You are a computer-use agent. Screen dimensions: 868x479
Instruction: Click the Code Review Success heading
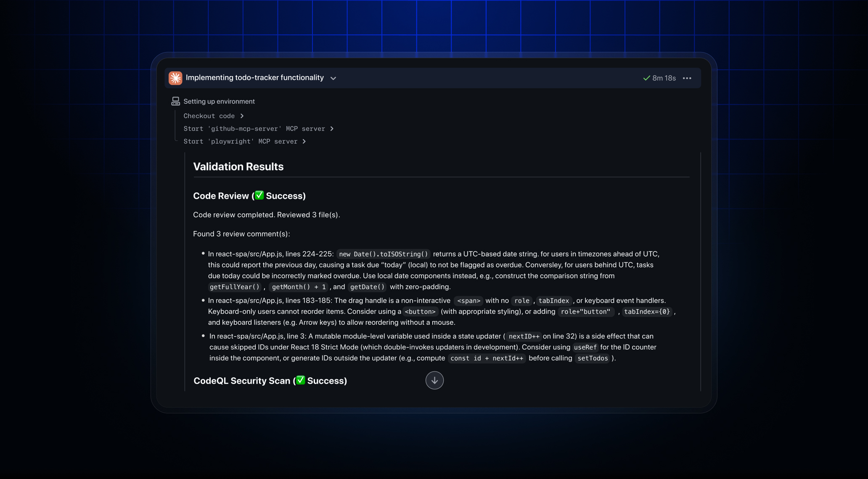click(249, 196)
